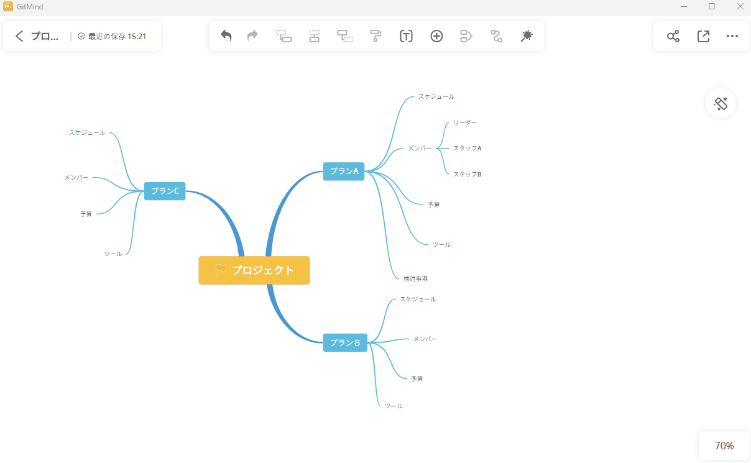Click the relationship line icon
This screenshot has height=463, width=751.
[x=496, y=36]
